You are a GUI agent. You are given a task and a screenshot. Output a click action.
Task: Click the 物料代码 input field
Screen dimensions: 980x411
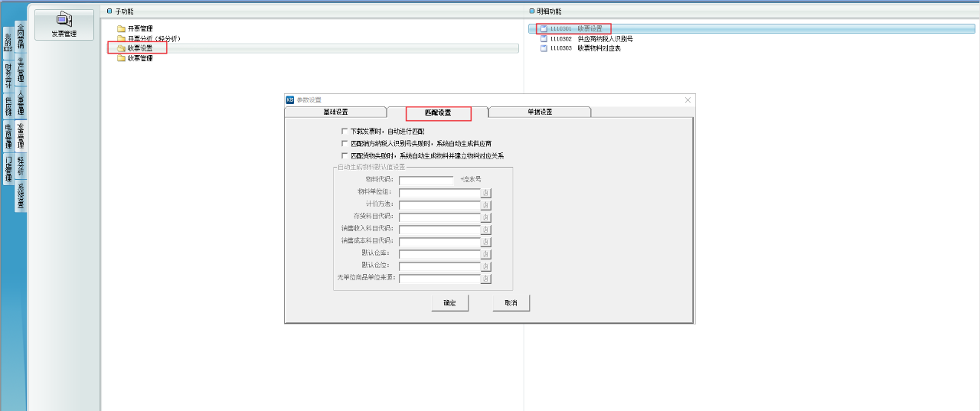(426, 181)
